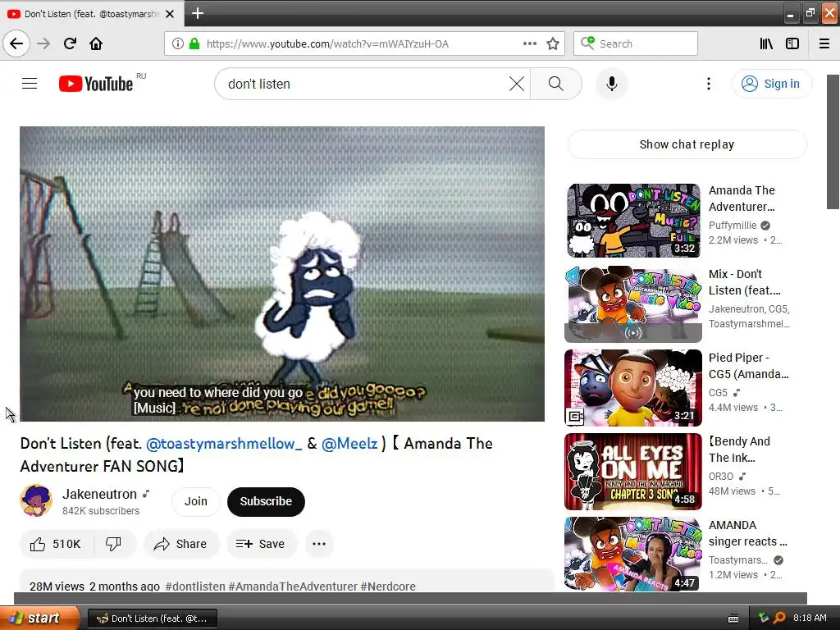Image resolution: width=840 pixels, height=630 pixels.
Task: Click the video player area
Action: (282, 274)
